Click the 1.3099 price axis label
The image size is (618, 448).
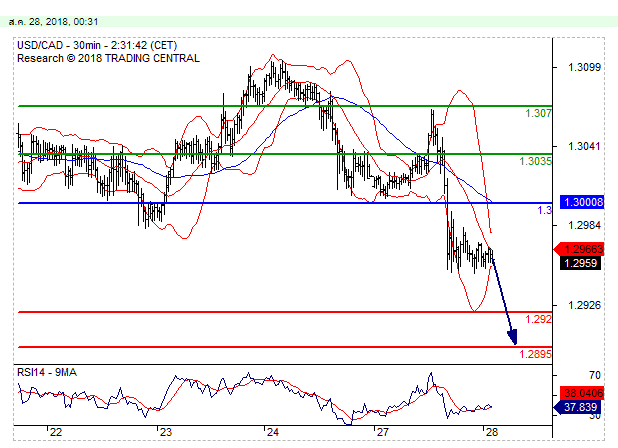coord(584,67)
